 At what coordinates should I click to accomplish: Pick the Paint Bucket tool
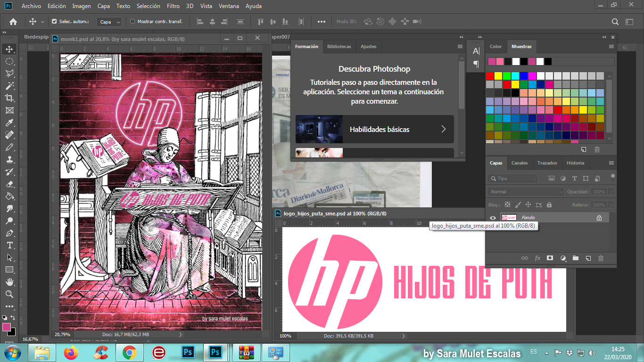(9, 196)
